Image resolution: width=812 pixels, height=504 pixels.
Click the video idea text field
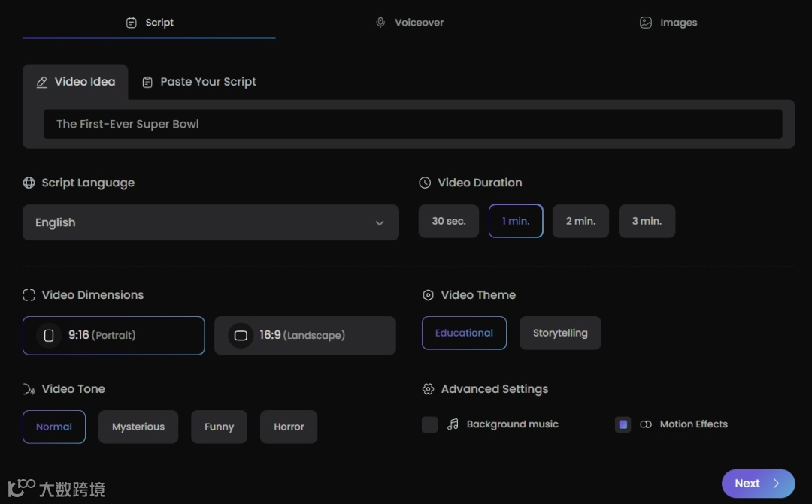(413, 124)
